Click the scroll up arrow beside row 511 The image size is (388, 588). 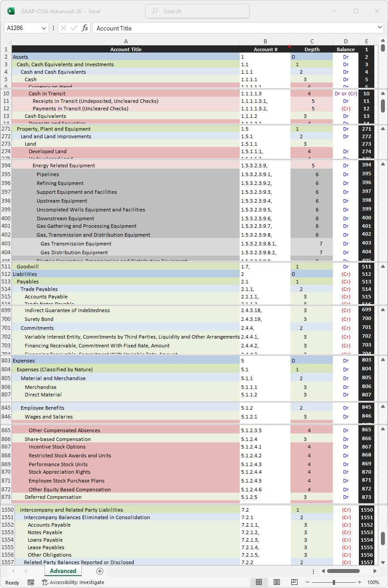[383, 267]
